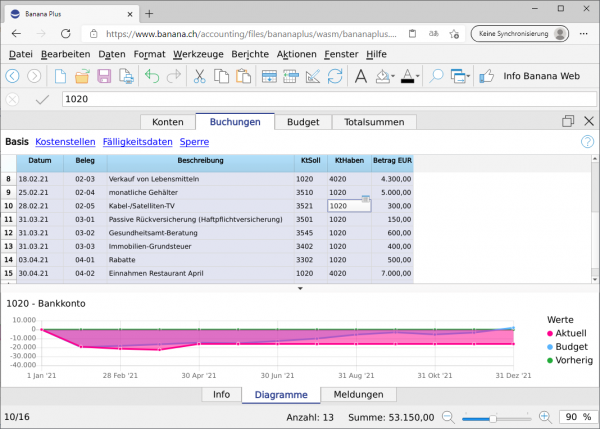Viewport: 600px width, 429px height.
Task: Click the recalculate refresh icon in toolbar
Action: (x=335, y=76)
